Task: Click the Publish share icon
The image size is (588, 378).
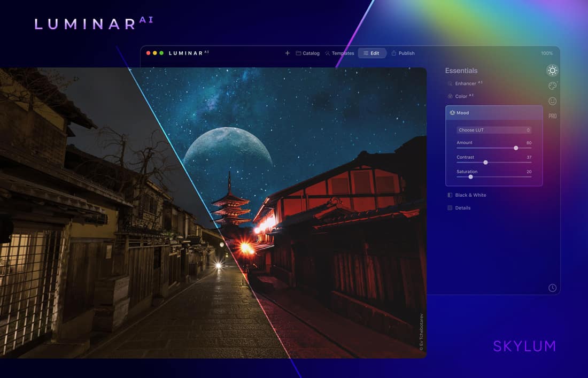Action: pyautogui.click(x=394, y=53)
